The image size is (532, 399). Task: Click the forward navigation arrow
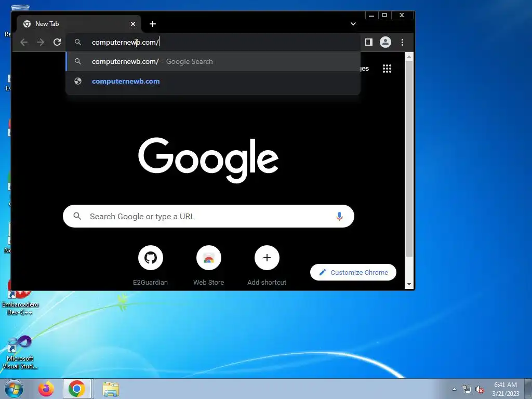tap(41, 42)
